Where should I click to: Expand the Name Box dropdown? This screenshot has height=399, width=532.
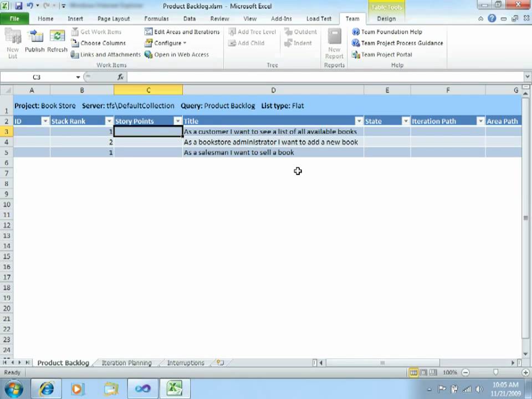pyautogui.click(x=78, y=78)
